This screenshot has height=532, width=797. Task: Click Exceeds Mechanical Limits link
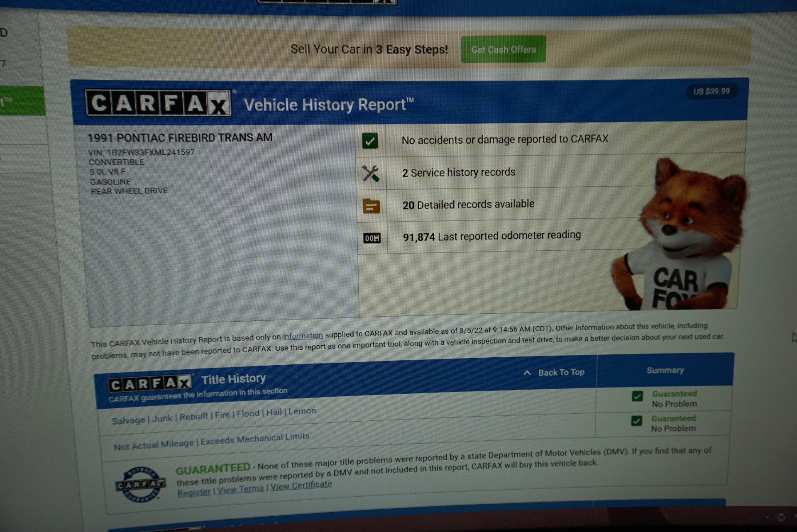(x=255, y=439)
